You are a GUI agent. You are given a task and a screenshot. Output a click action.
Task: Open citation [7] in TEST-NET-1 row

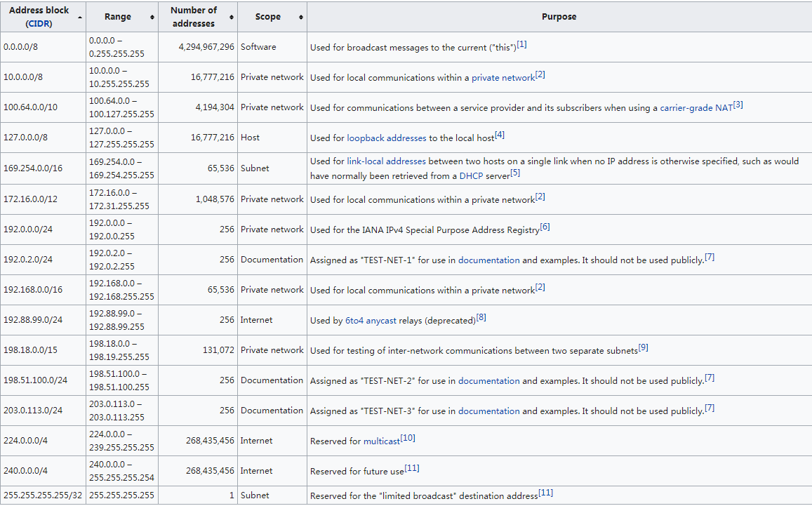click(x=710, y=257)
